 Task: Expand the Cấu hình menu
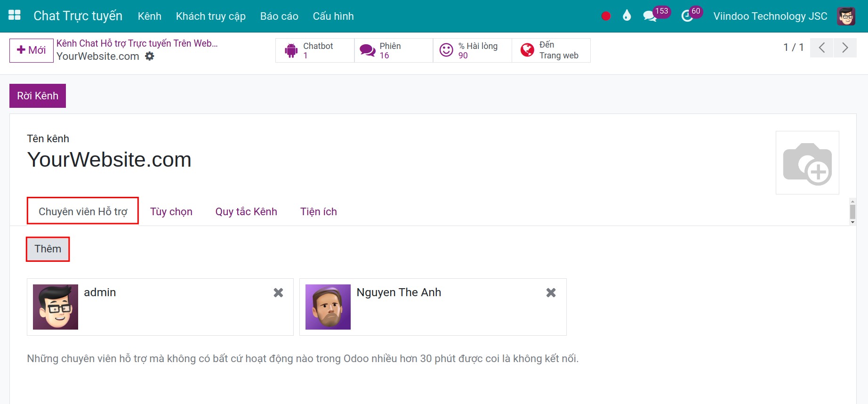[x=333, y=16]
